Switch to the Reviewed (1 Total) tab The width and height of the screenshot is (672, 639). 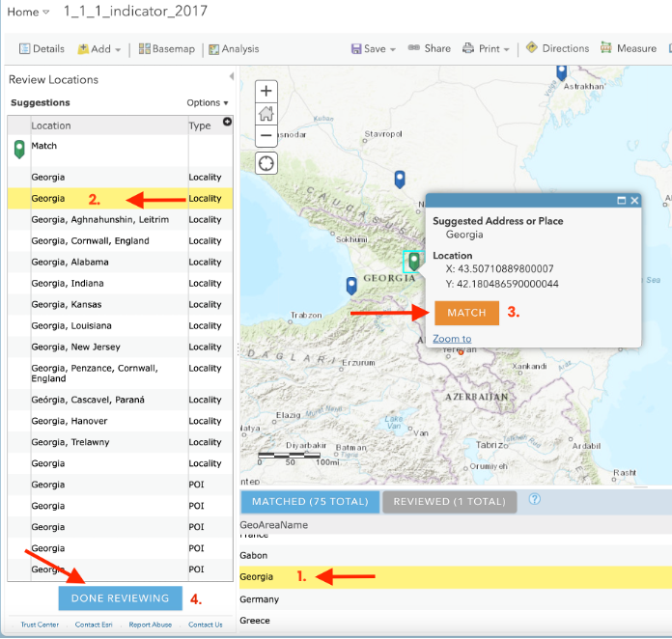[x=450, y=502]
